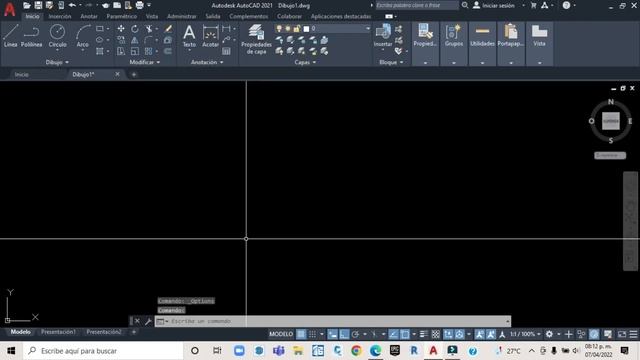Click the Plot (print) icon in quick access toolbar

click(x=140, y=5)
